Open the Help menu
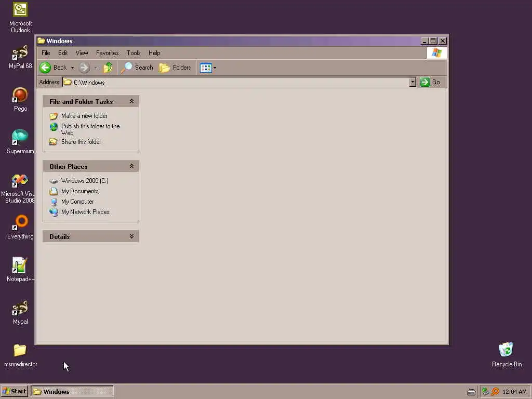The image size is (532, 399). pyautogui.click(x=154, y=53)
